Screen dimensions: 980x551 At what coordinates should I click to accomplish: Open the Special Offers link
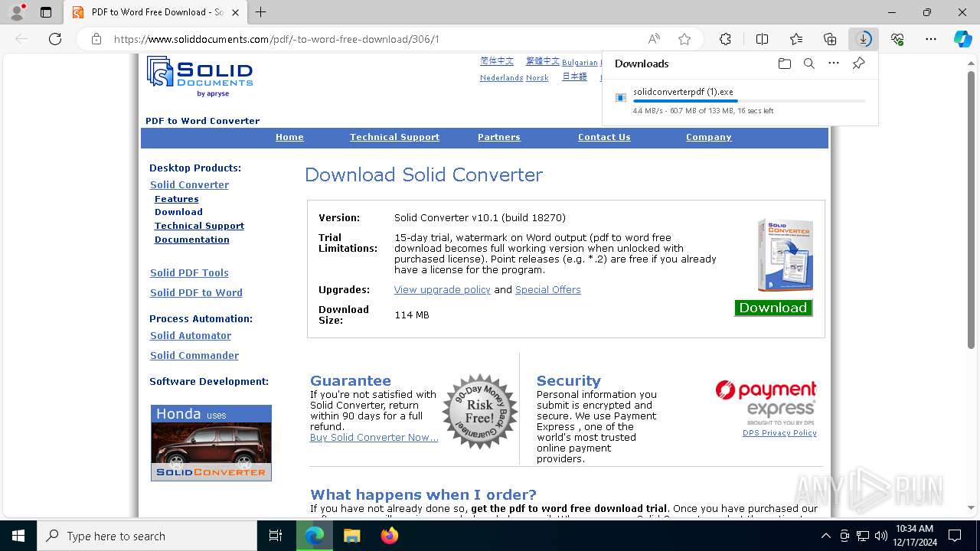(548, 289)
